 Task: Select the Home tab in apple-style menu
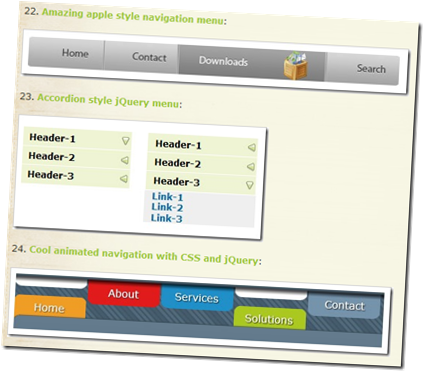[x=67, y=53]
